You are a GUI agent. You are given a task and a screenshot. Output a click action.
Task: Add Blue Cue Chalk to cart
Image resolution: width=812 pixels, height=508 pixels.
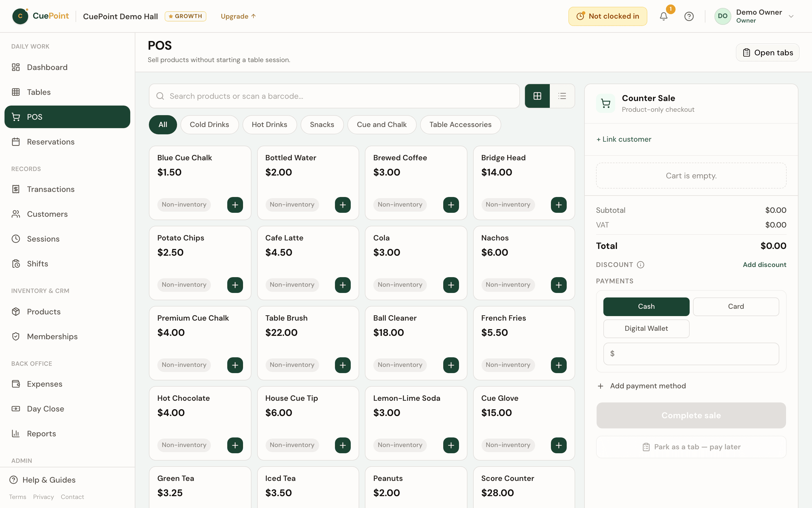click(235, 205)
